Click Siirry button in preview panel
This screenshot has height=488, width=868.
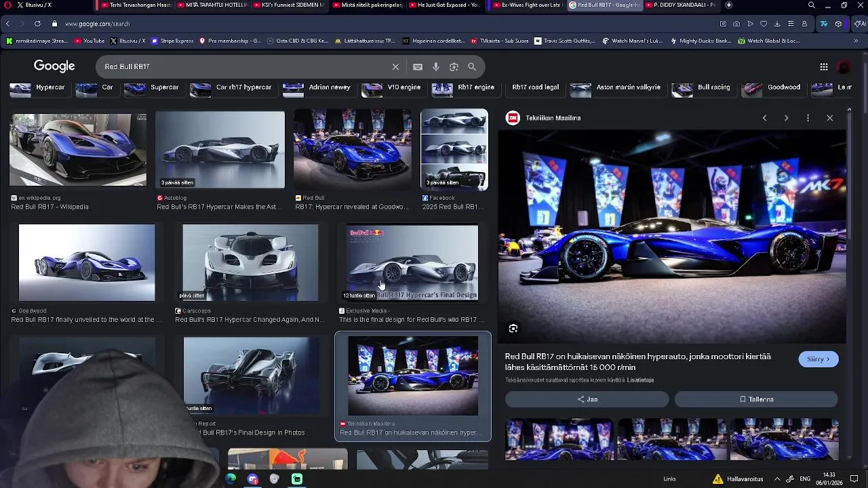tap(818, 359)
